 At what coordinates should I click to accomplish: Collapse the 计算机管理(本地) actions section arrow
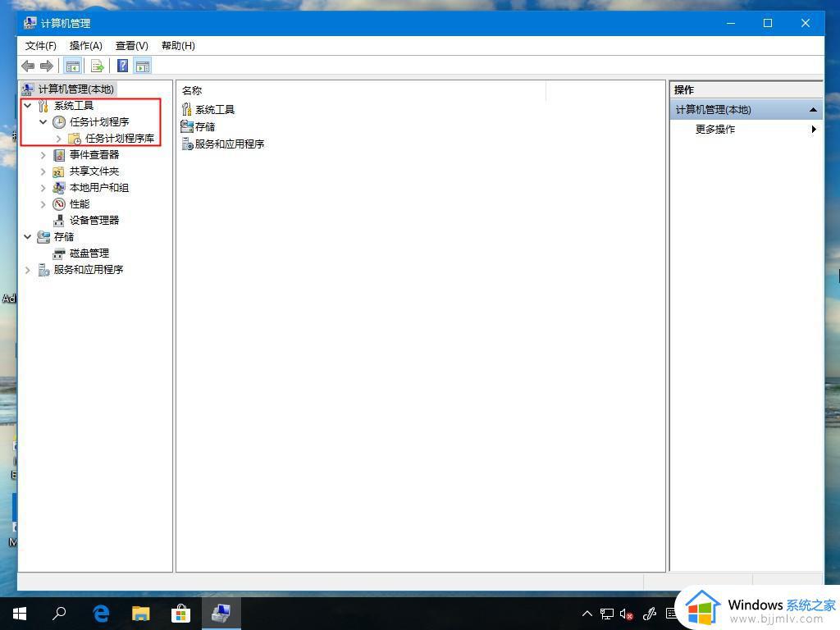click(813, 110)
